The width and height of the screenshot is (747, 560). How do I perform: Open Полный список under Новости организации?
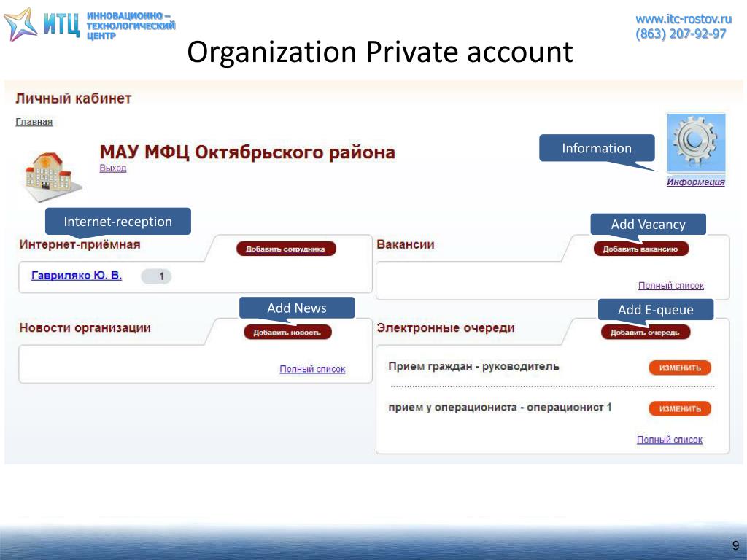point(312,369)
